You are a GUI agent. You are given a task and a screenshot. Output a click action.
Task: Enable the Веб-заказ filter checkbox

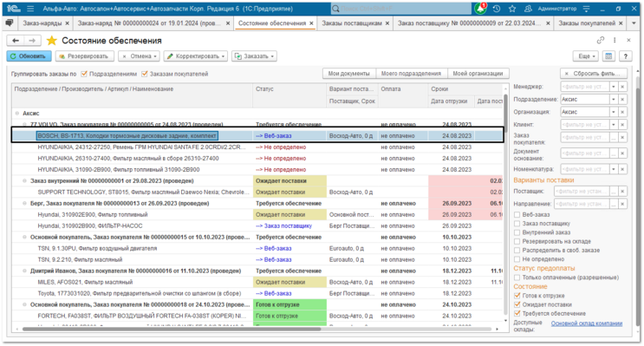point(517,214)
